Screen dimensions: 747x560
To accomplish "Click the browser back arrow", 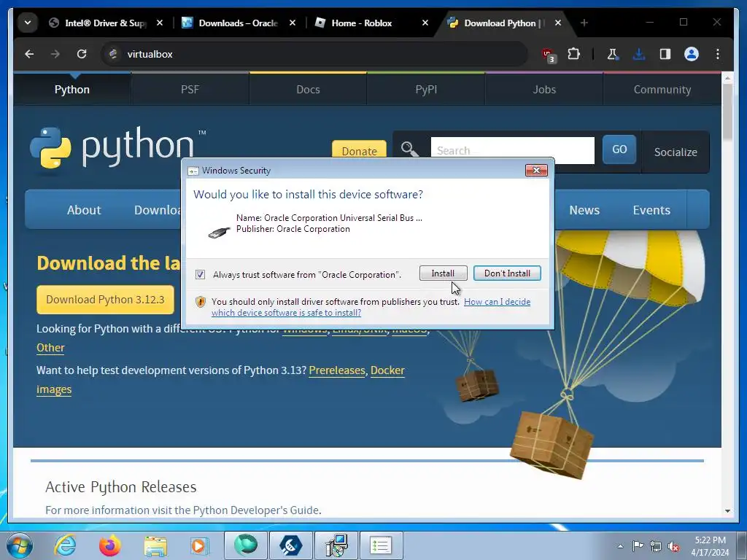I will pyautogui.click(x=29, y=54).
